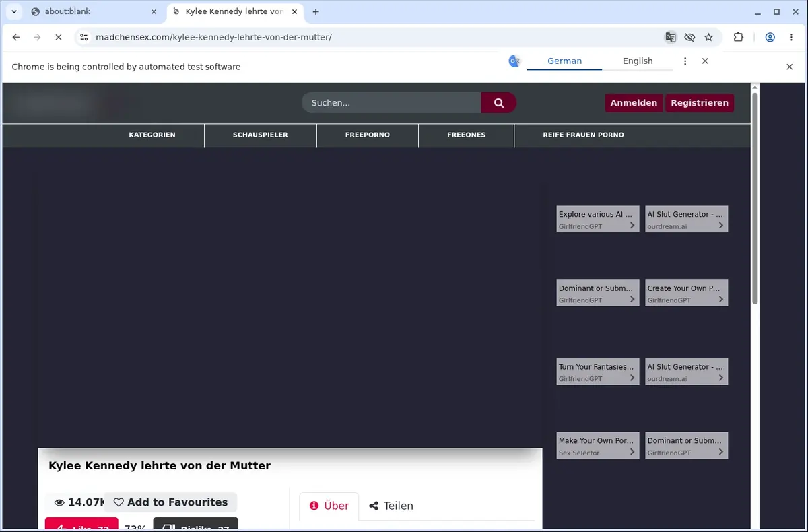The image size is (808, 532).
Task: Open a new tab with plus button
Action: tap(316, 11)
